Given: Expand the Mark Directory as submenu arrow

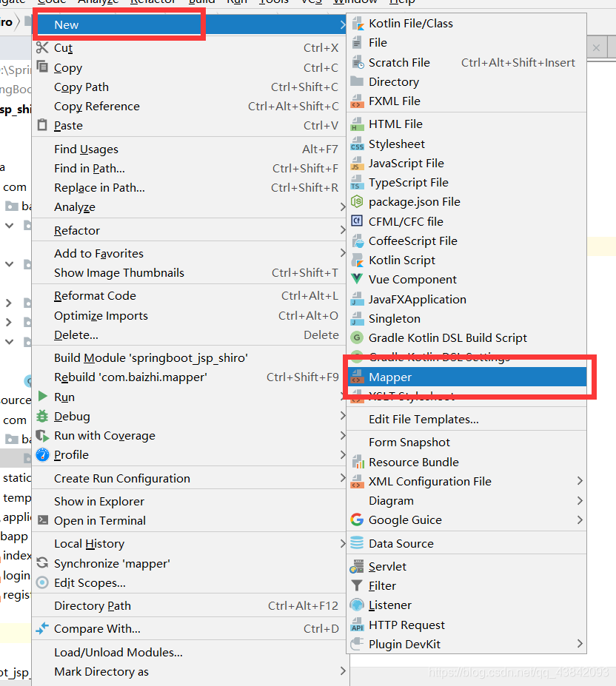Looking at the screenshot, I should 342,671.
